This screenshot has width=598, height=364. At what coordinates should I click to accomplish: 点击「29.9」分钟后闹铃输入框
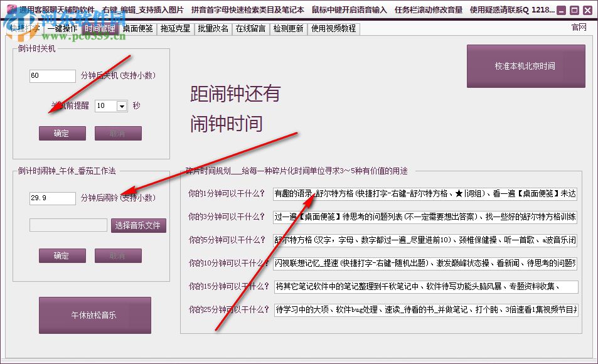click(x=52, y=198)
